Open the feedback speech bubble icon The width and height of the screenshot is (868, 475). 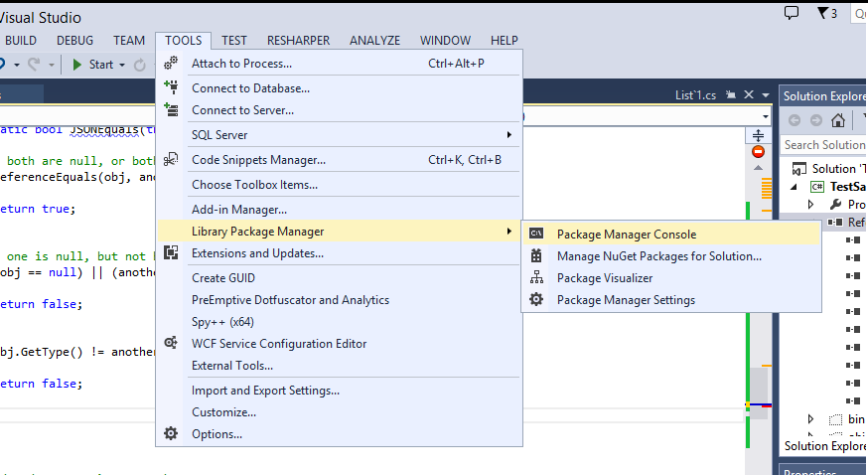point(792,13)
